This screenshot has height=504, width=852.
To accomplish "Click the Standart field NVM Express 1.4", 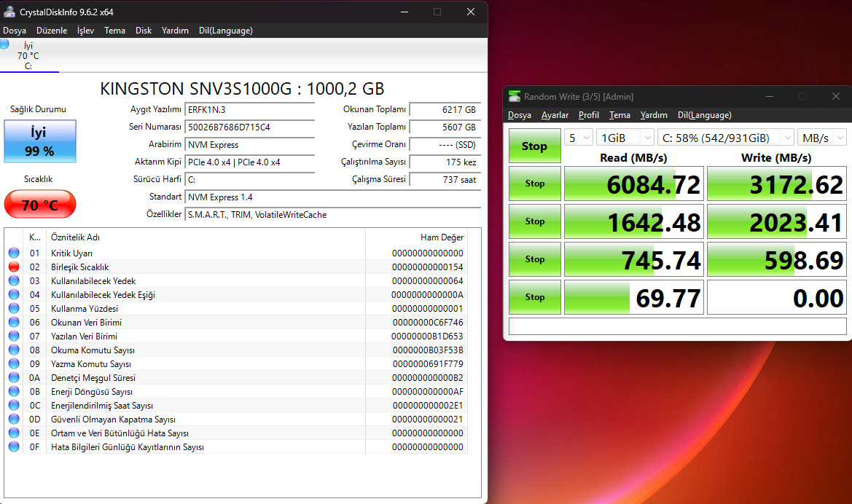I will [x=332, y=197].
